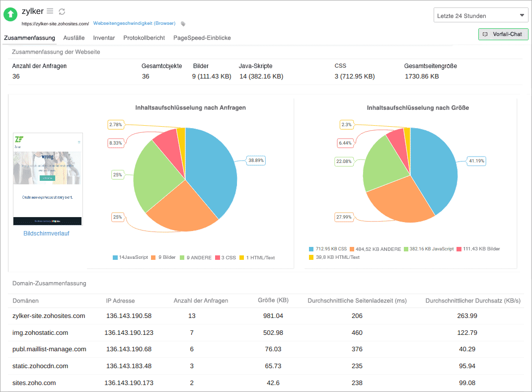Click the img.zohostatic.com domain entry
Screen dimensions: 532x392
point(41,332)
